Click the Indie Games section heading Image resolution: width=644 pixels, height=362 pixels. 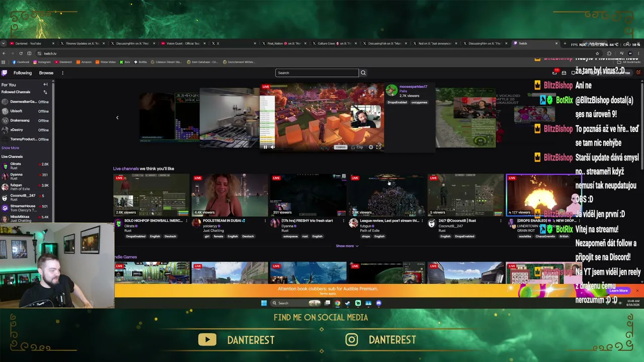click(126, 257)
